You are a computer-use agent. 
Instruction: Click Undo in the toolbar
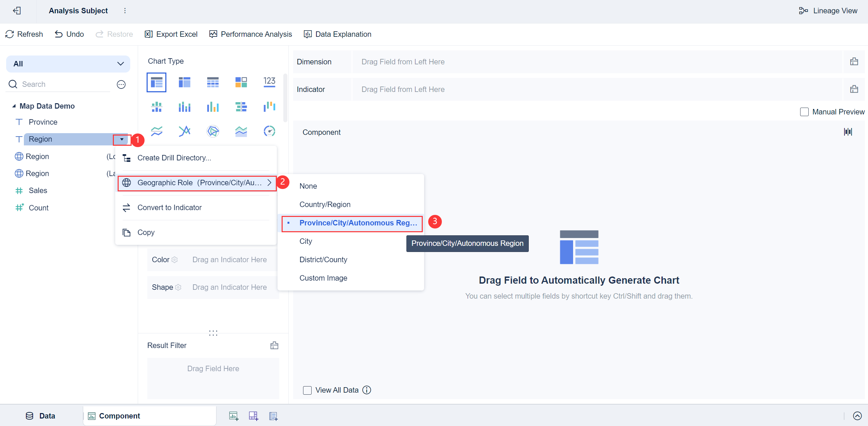69,34
